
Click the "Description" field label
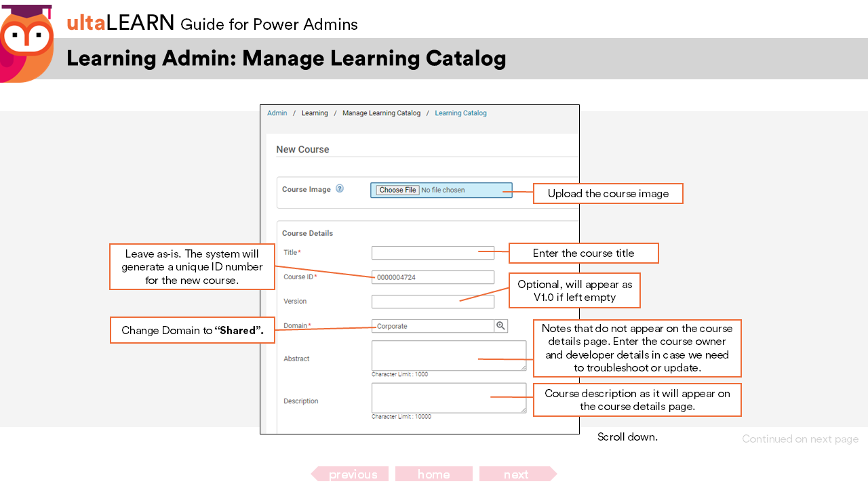click(300, 401)
